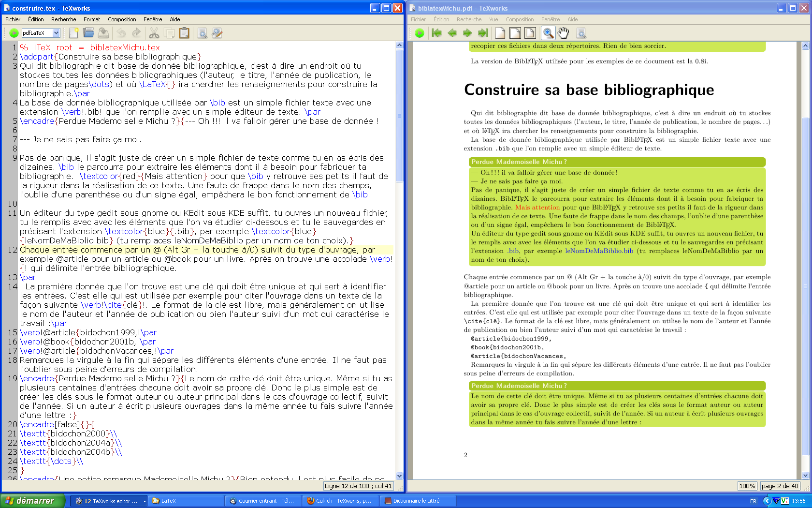Click the Cut scissors icon

tap(154, 33)
